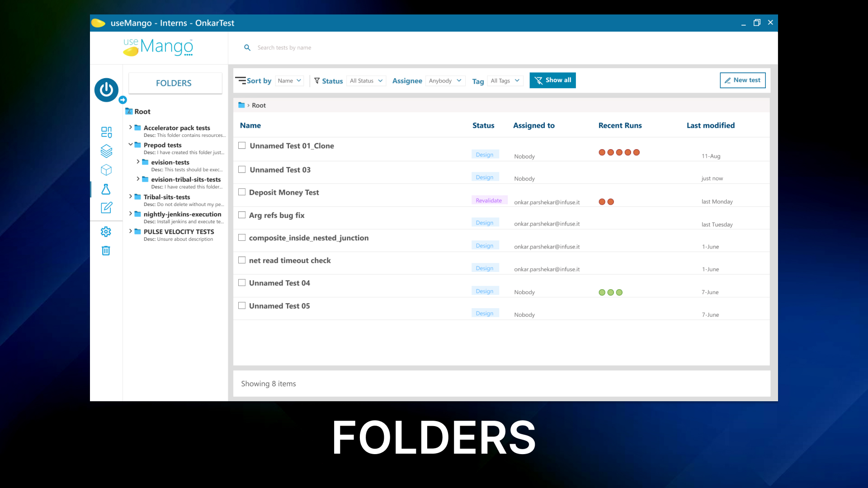Open the layers/stack panel icon

[106, 151]
